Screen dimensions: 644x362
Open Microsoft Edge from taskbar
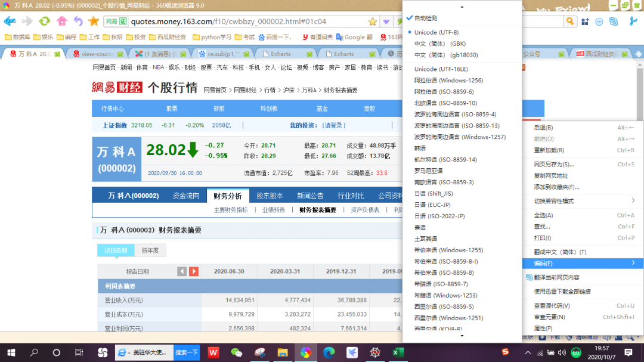(x=329, y=352)
